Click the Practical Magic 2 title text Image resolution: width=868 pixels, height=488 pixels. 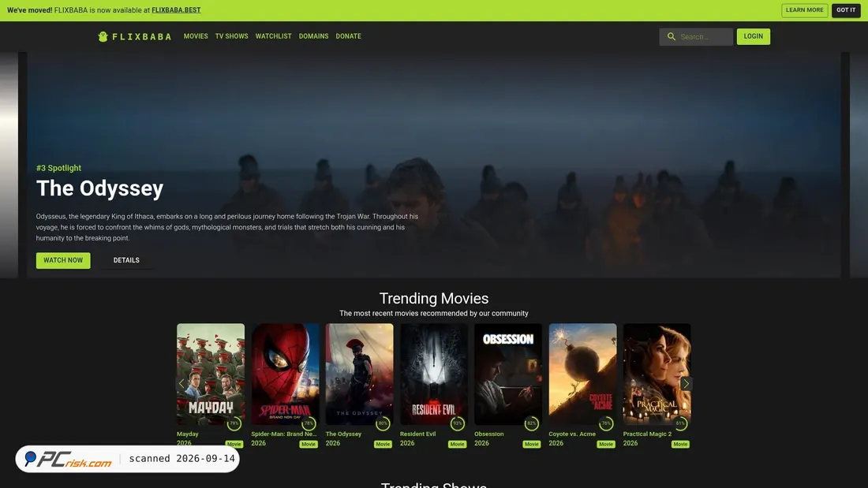647,434
